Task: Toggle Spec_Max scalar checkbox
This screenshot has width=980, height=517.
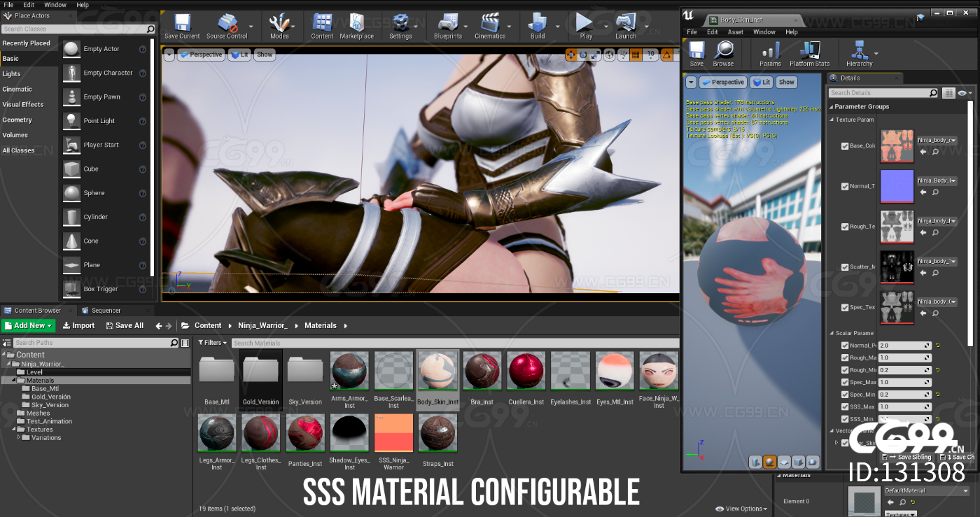Action: tap(845, 382)
